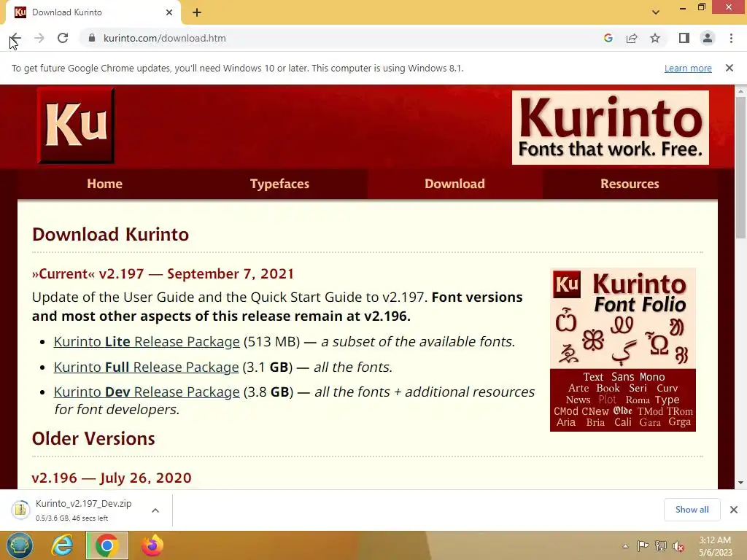Screen dimensions: 747x560
Task: Open a new tab with plus button
Action: coord(197,12)
